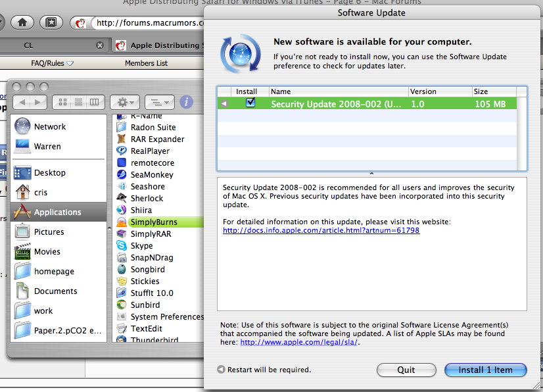Close the CL browser tab
Image resolution: width=543 pixels, height=392 pixels.
[x=100, y=45]
